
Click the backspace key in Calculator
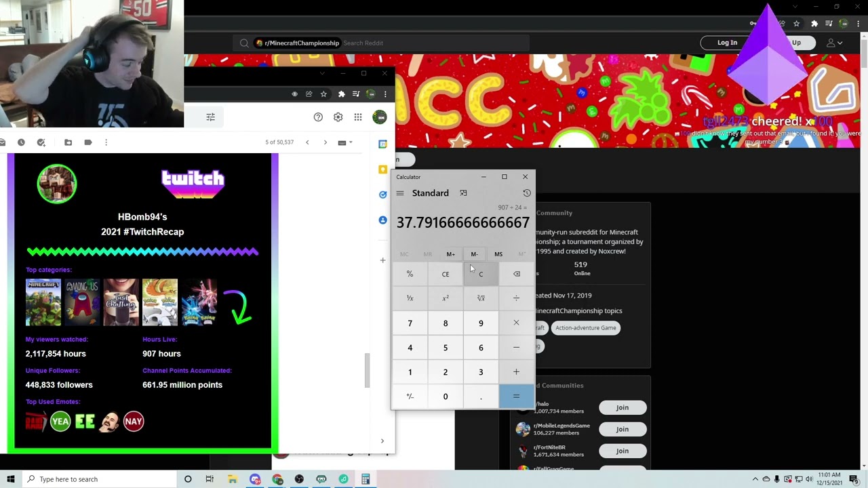[516, 274]
